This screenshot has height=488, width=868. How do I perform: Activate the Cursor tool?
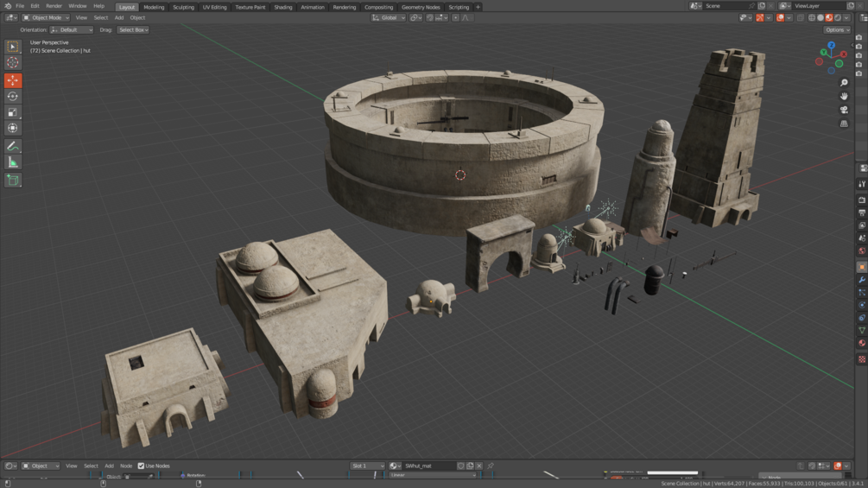coord(13,62)
